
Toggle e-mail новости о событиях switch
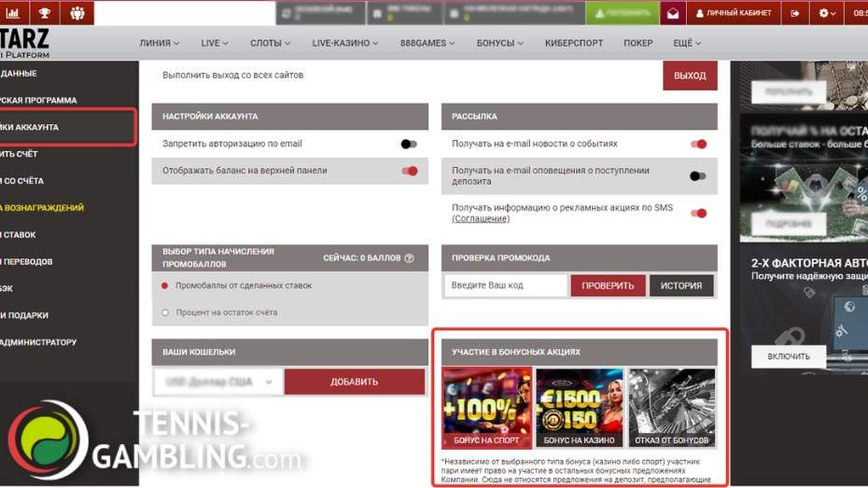(699, 144)
